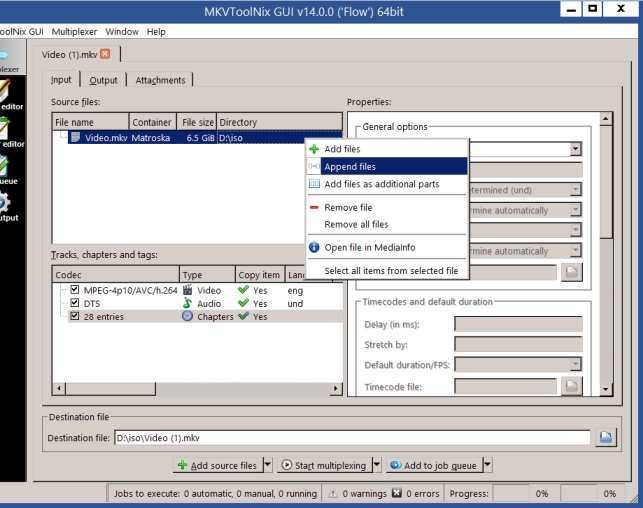This screenshot has height=508, width=643.
Task: Uncheck the 28 entries chapters checkbox
Action: pos(75,316)
